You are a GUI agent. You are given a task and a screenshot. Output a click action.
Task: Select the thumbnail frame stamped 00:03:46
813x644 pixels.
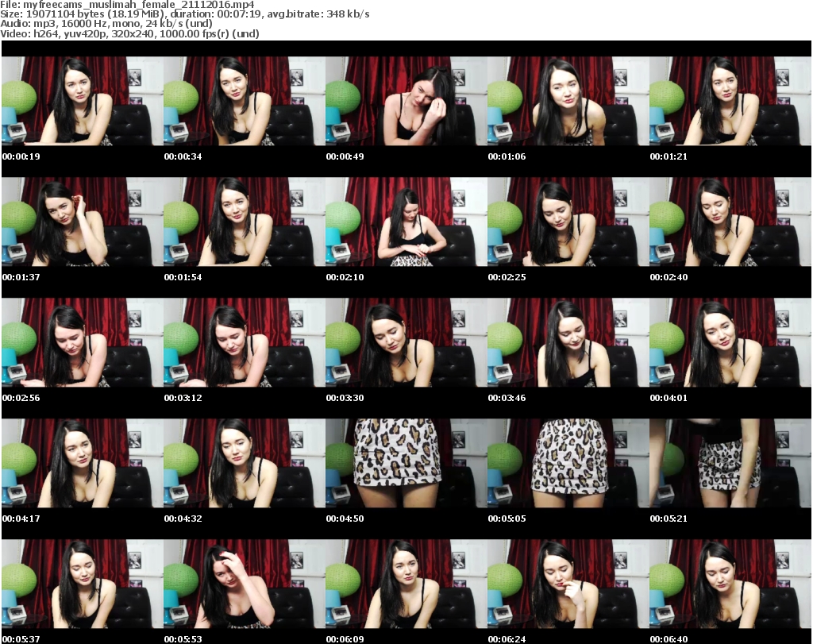click(568, 343)
